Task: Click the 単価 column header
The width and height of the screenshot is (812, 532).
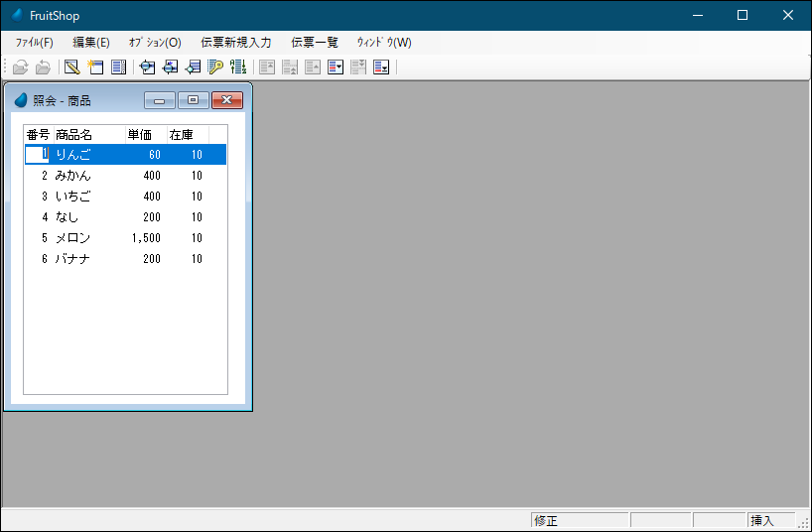Action: (x=140, y=135)
